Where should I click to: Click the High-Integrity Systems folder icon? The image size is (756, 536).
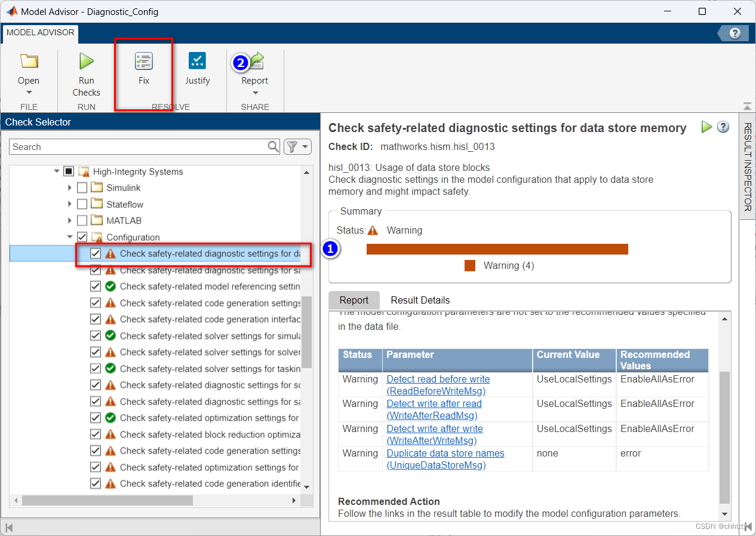pos(84,171)
